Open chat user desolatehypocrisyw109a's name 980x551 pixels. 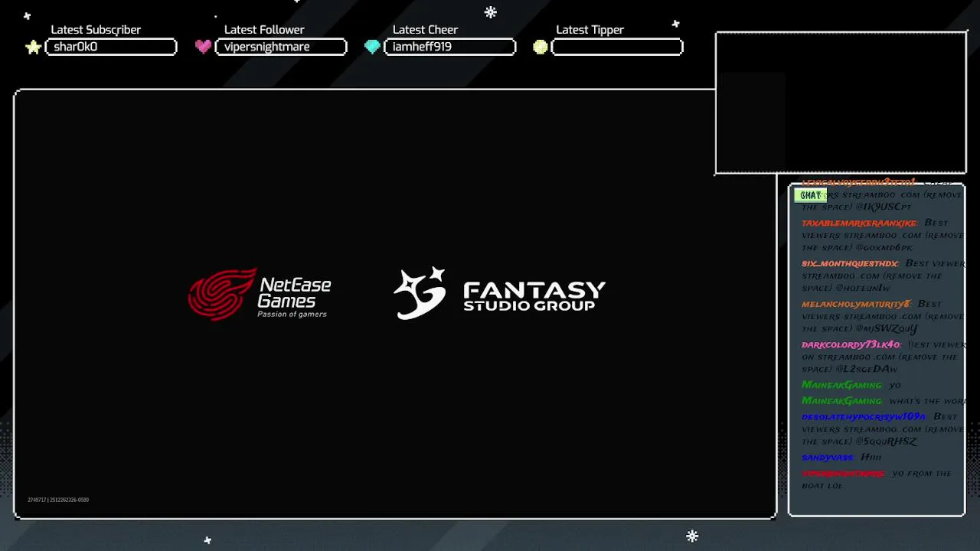(864, 417)
